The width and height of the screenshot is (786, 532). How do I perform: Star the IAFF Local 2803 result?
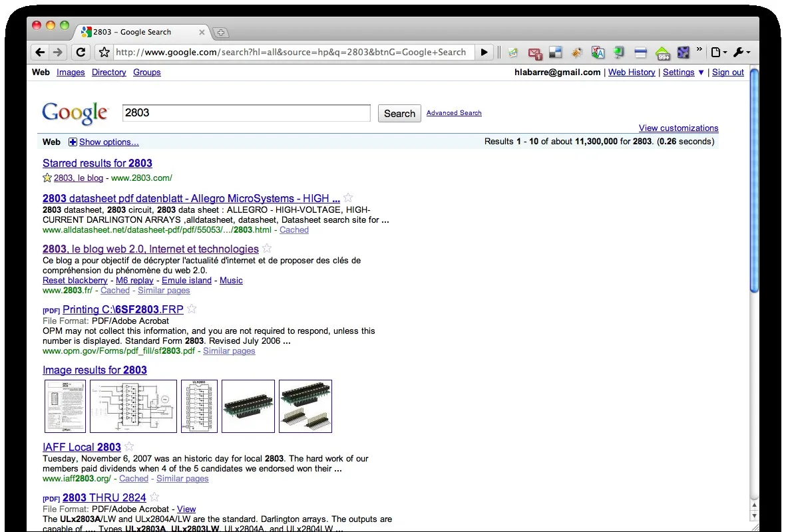(x=129, y=446)
